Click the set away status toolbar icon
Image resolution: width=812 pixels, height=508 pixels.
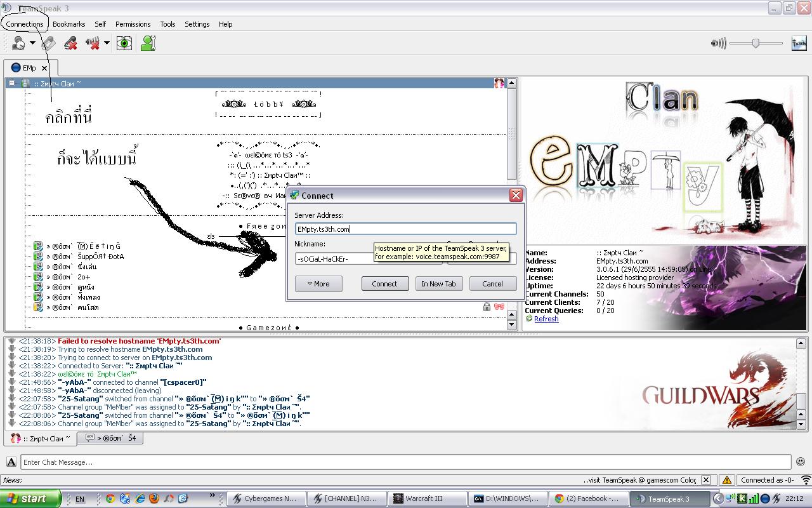(x=18, y=43)
